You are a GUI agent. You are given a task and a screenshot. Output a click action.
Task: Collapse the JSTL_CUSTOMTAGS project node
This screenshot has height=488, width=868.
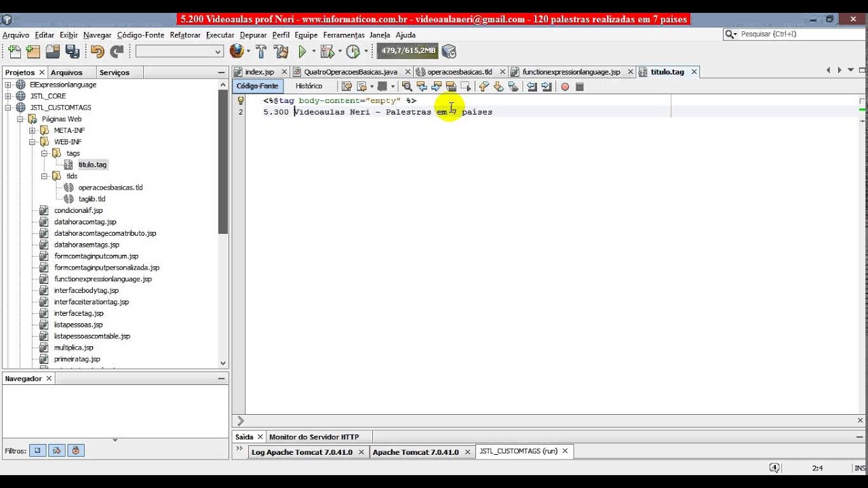pos(9,108)
